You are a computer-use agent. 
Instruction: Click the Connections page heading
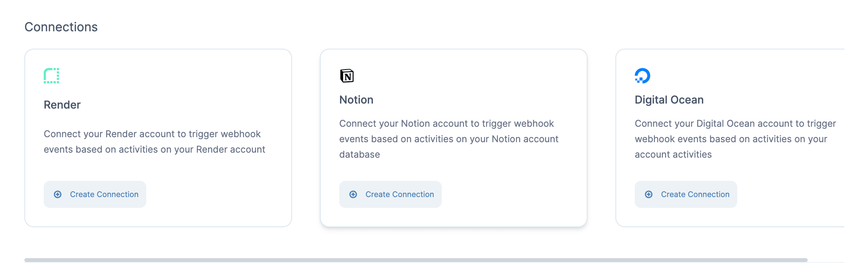click(61, 27)
